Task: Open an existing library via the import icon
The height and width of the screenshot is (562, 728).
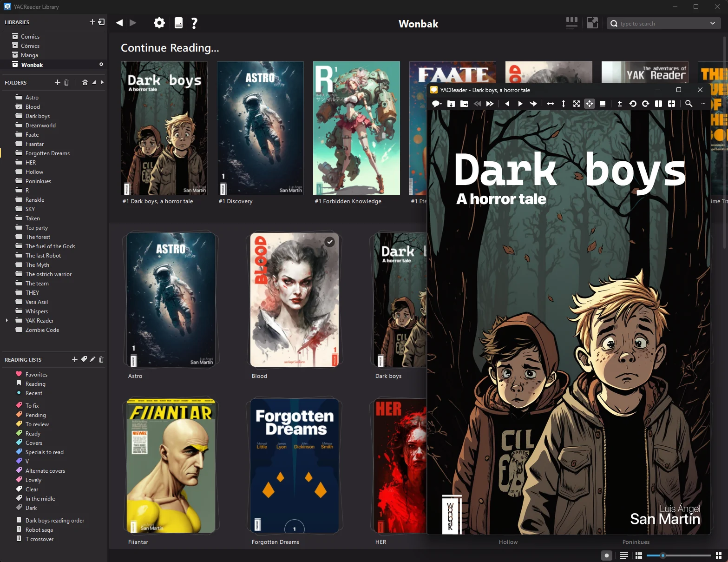Action: tap(101, 22)
